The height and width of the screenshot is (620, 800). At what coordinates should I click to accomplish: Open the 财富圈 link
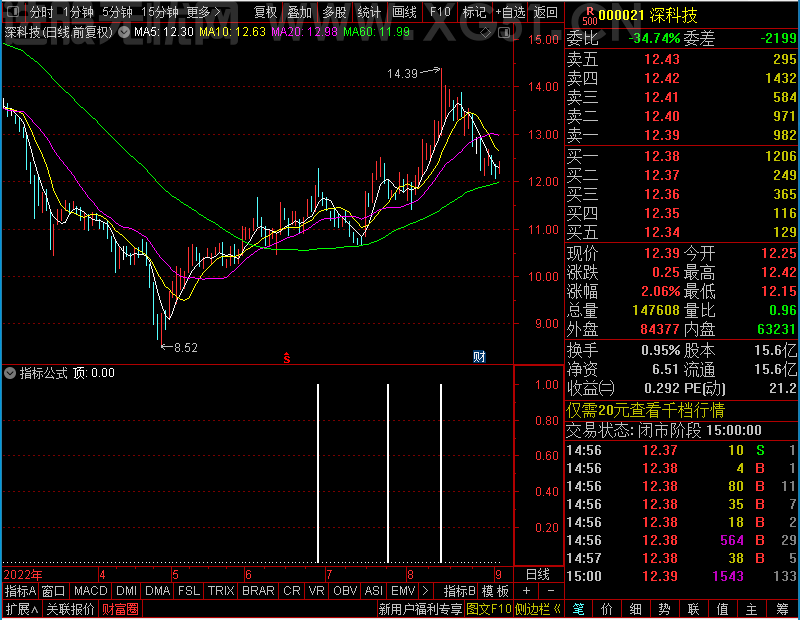[120, 609]
